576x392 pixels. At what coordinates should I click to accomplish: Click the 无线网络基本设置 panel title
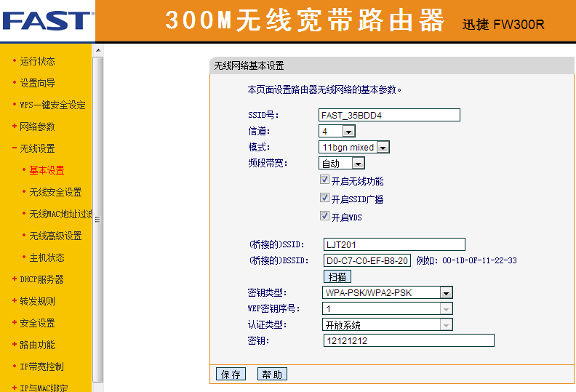point(249,65)
